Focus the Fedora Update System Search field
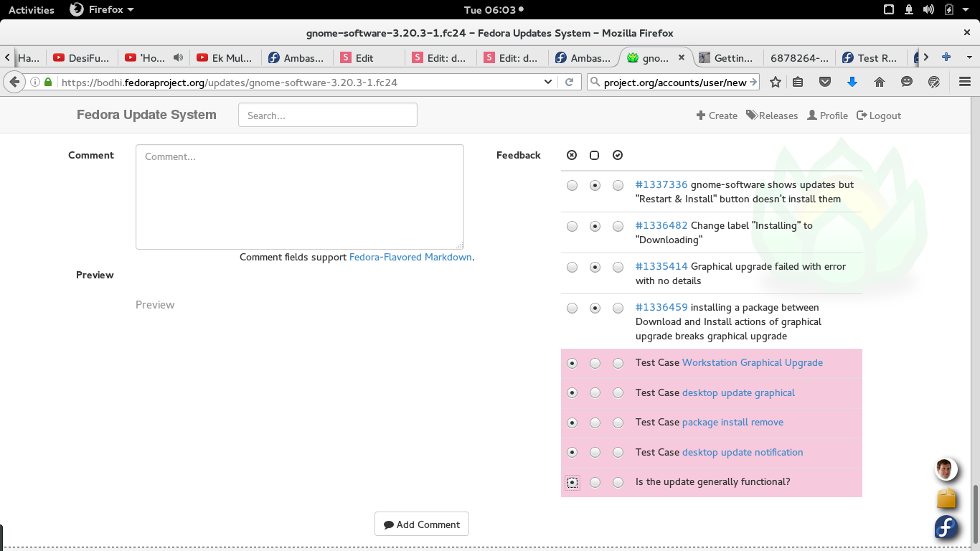 click(x=328, y=116)
